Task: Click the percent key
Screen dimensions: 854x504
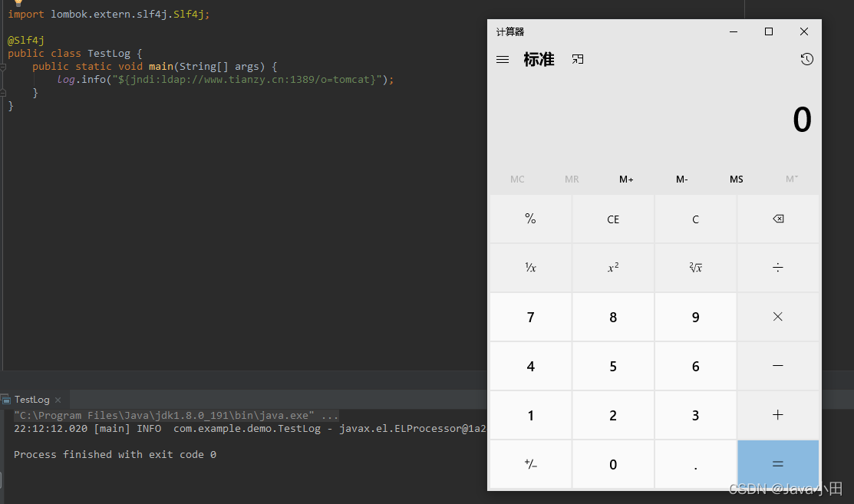Action: click(530, 219)
